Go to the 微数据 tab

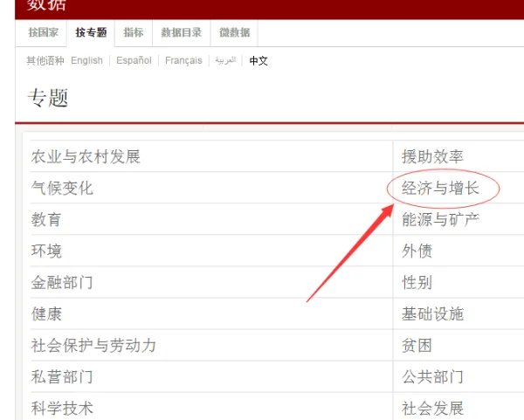235,32
